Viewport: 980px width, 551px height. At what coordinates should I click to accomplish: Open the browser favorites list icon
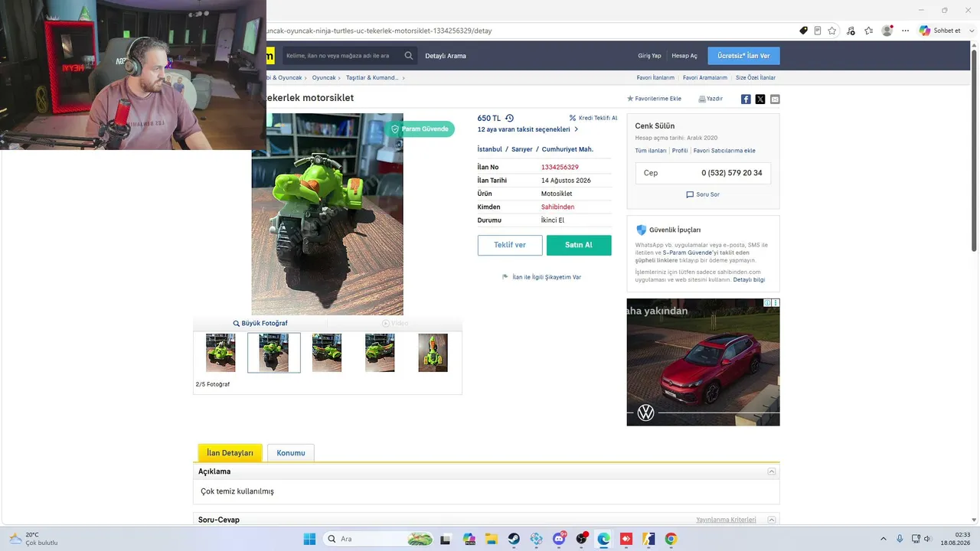tap(869, 31)
